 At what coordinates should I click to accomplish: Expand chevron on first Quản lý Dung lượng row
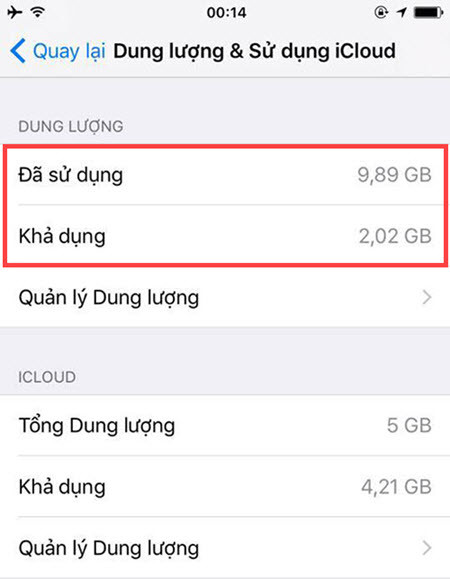click(x=427, y=297)
